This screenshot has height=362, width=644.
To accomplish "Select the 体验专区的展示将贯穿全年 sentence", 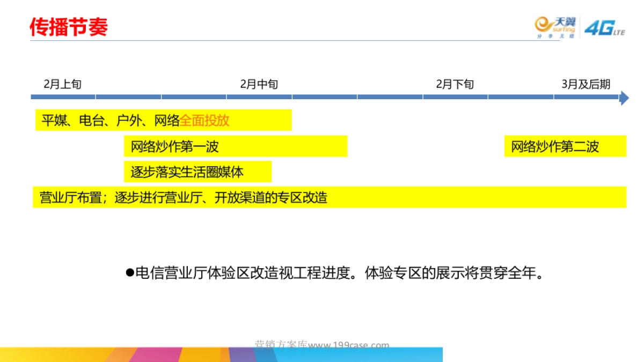I will click(455, 272).
